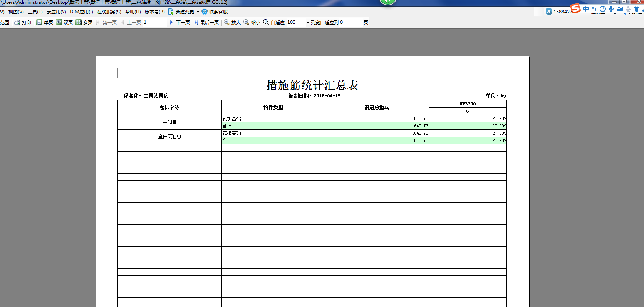
Task: Open the zoom percentage dropdown arrow
Action: [x=308, y=22]
